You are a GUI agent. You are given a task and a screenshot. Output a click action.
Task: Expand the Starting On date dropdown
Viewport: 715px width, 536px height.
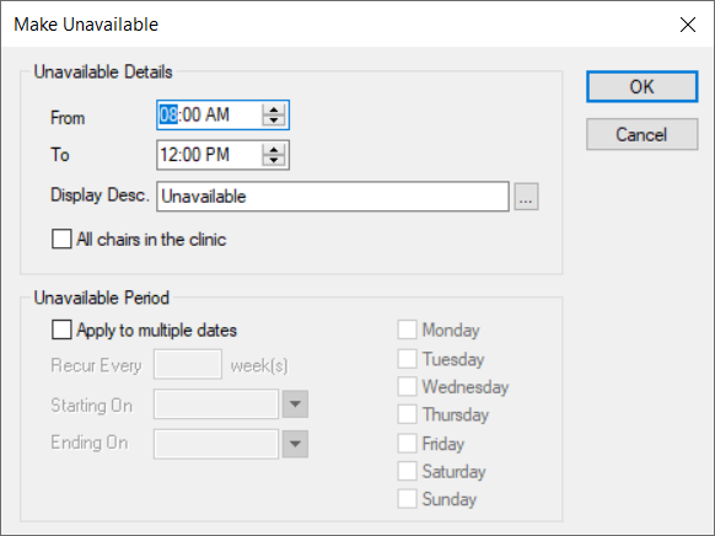pos(297,405)
